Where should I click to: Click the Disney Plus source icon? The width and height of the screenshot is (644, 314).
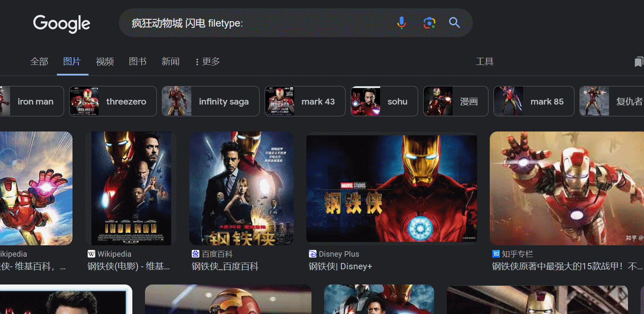coord(313,254)
